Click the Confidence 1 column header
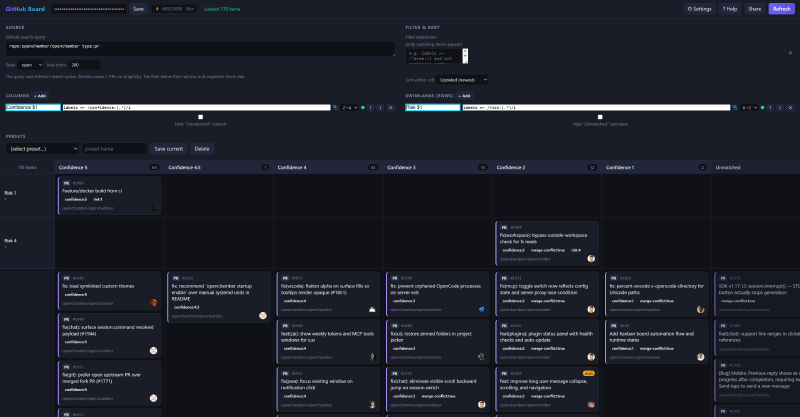 pos(656,167)
